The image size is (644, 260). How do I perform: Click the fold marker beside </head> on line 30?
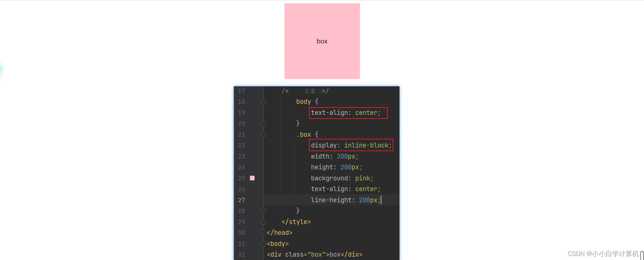tap(264, 233)
